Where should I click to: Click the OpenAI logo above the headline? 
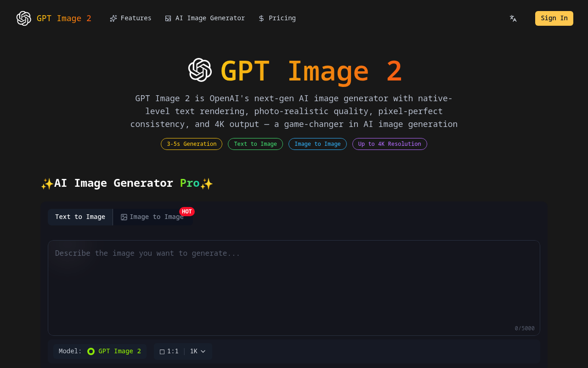pyautogui.click(x=200, y=70)
